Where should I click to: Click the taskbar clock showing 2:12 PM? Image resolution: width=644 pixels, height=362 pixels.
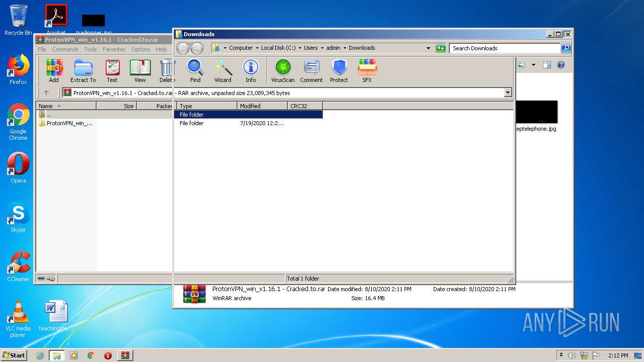pyautogui.click(x=618, y=355)
